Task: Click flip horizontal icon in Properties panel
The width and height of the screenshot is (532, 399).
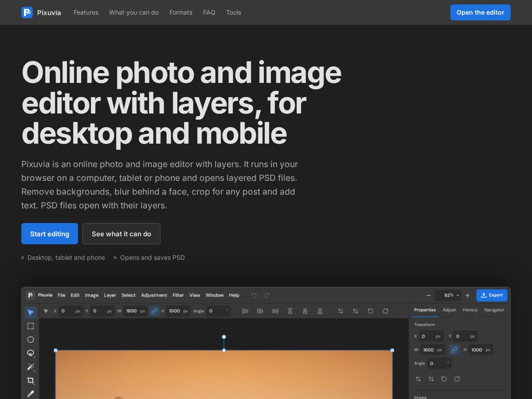Action: (418, 379)
